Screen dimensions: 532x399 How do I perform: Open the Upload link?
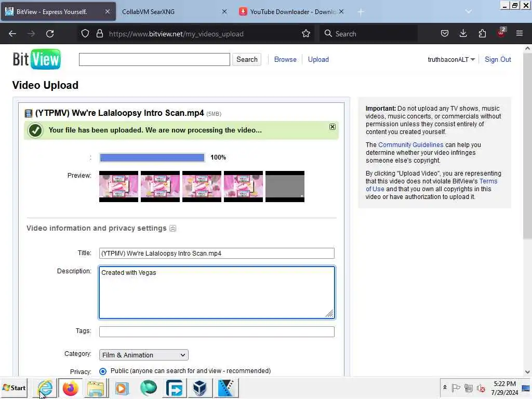point(318,59)
